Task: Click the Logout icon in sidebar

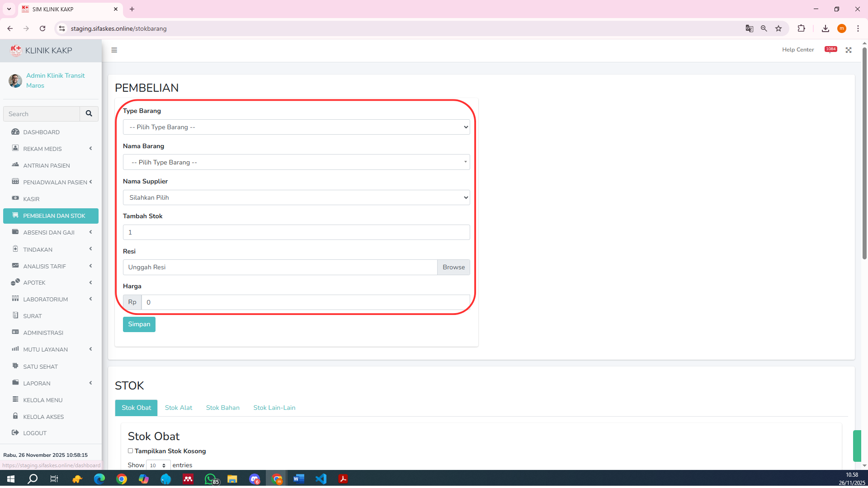Action: point(15,432)
